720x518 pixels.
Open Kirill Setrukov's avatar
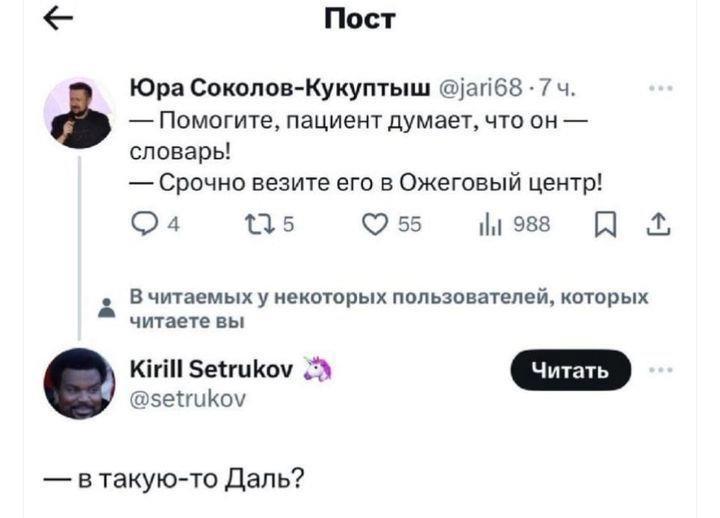pyautogui.click(x=81, y=383)
